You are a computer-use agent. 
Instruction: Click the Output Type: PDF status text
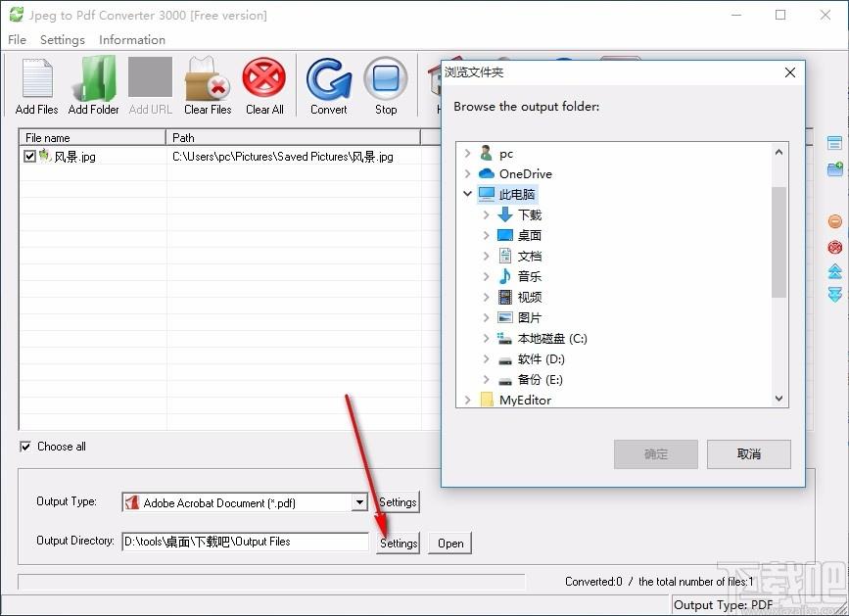(723, 604)
